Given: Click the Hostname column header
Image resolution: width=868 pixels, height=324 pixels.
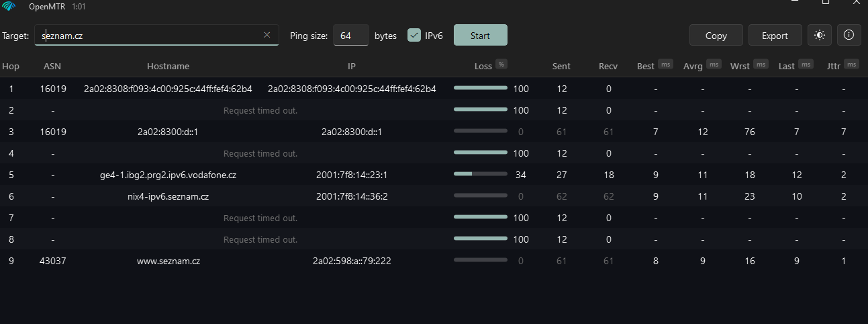Looking at the screenshot, I should (168, 66).
